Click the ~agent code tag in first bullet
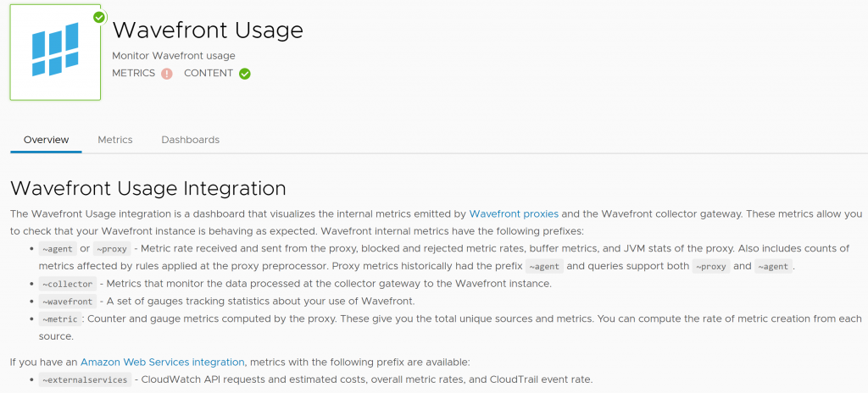The width and height of the screenshot is (868, 393). [x=57, y=248]
